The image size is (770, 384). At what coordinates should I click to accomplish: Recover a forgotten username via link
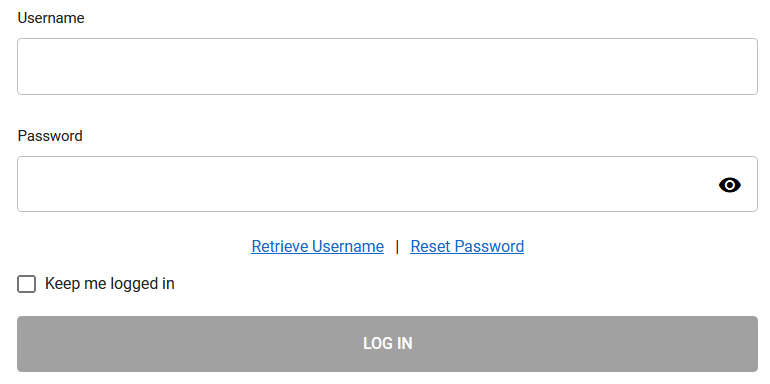(x=317, y=246)
